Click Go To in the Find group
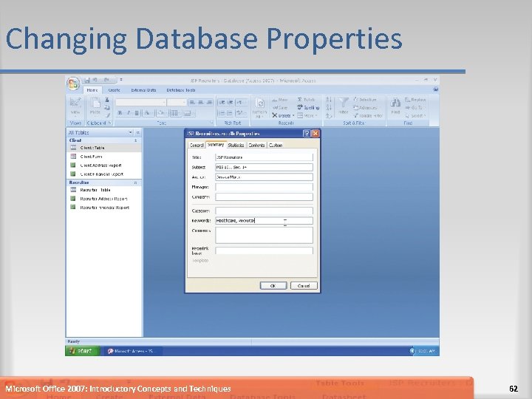 414,108
